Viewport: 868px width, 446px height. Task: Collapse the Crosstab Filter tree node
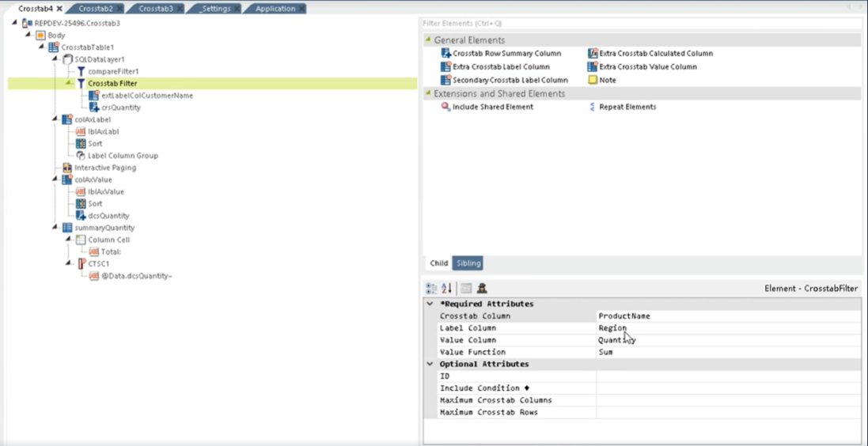pos(69,84)
